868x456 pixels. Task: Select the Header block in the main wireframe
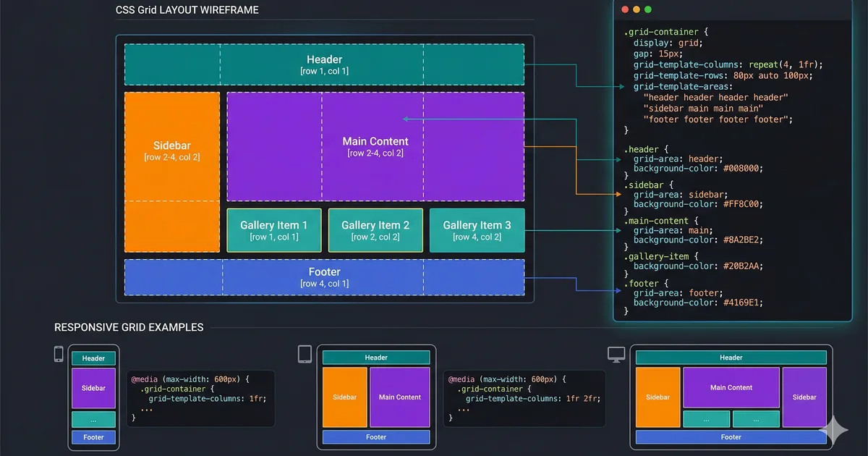(x=324, y=64)
